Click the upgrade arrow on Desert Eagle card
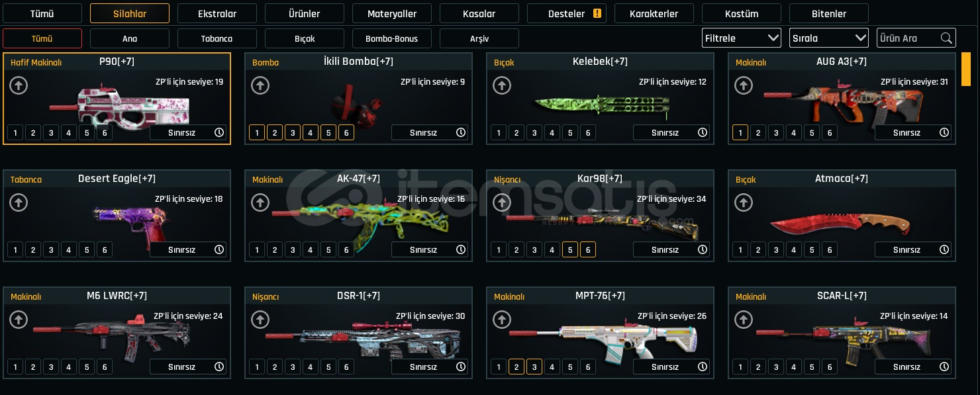This screenshot has height=395, width=980. [x=19, y=202]
